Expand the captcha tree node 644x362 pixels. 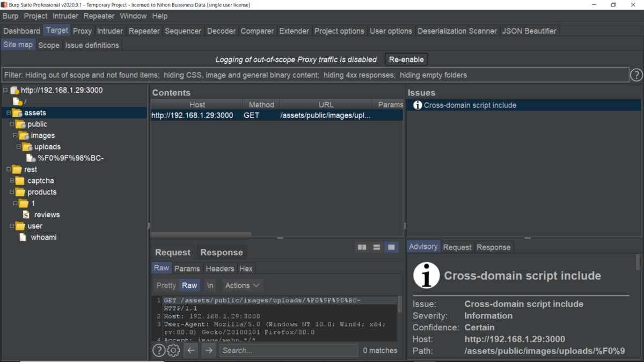12,180
